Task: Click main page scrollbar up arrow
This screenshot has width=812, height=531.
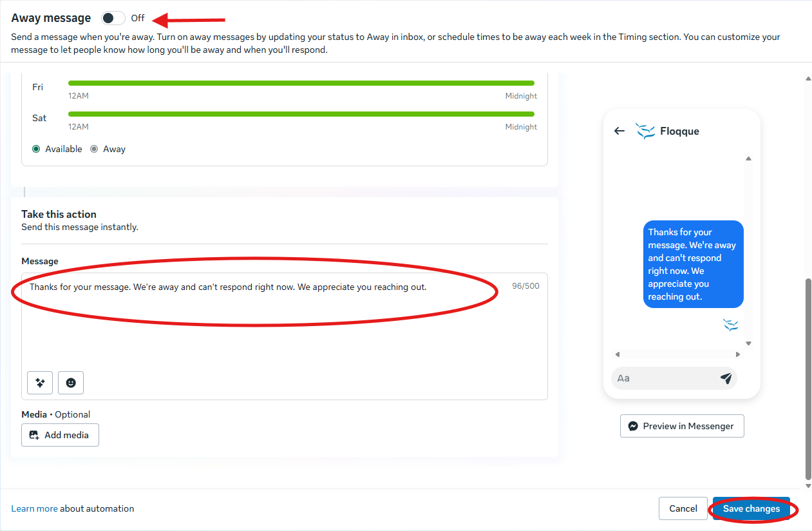Action: click(x=808, y=79)
